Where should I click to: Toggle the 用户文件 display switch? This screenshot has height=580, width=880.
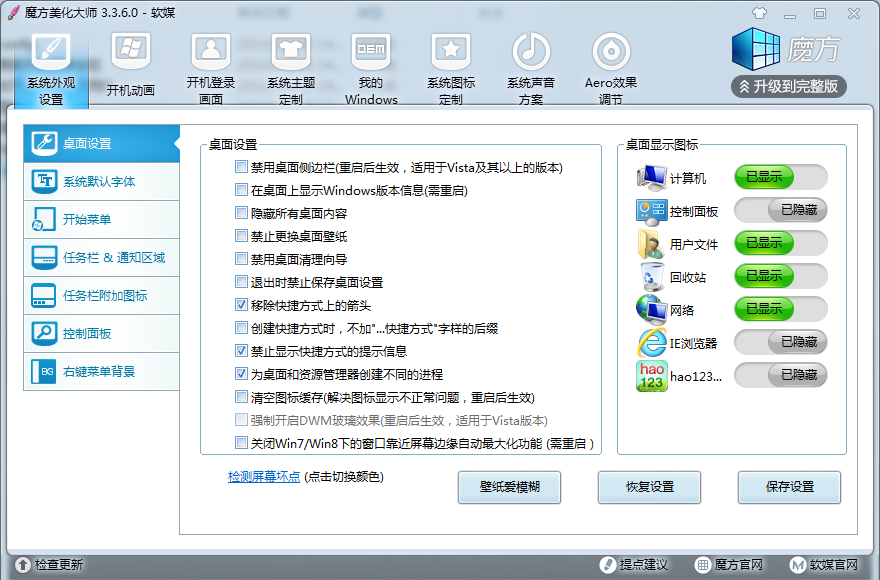[781, 243]
